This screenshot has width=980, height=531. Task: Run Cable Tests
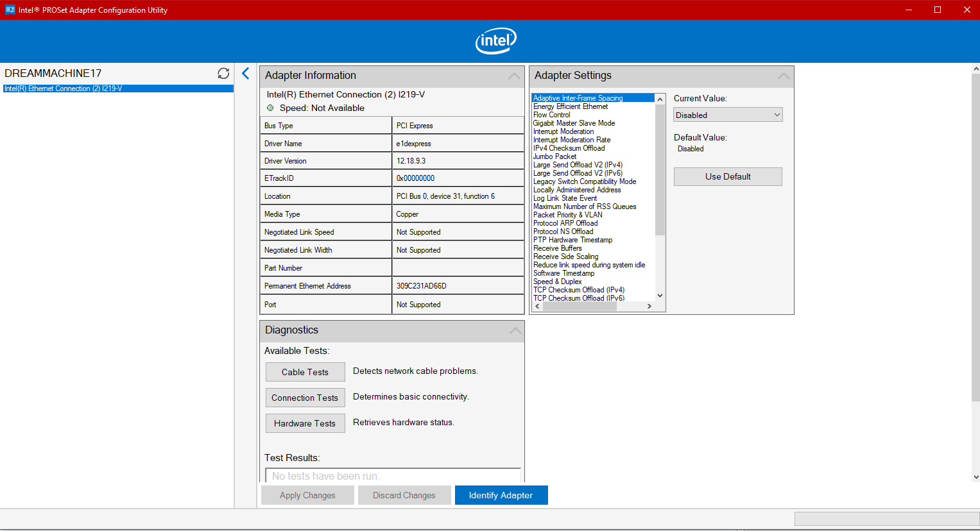[x=305, y=372]
